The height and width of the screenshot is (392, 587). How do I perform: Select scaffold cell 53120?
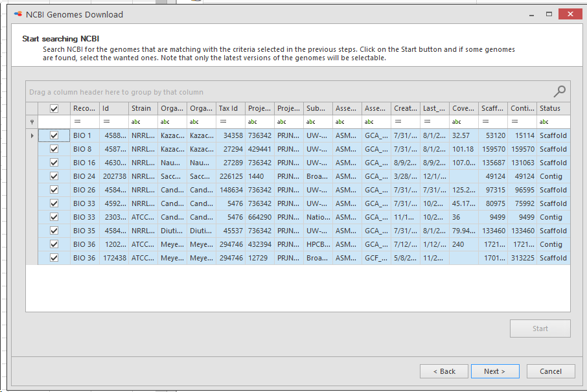[x=493, y=135]
